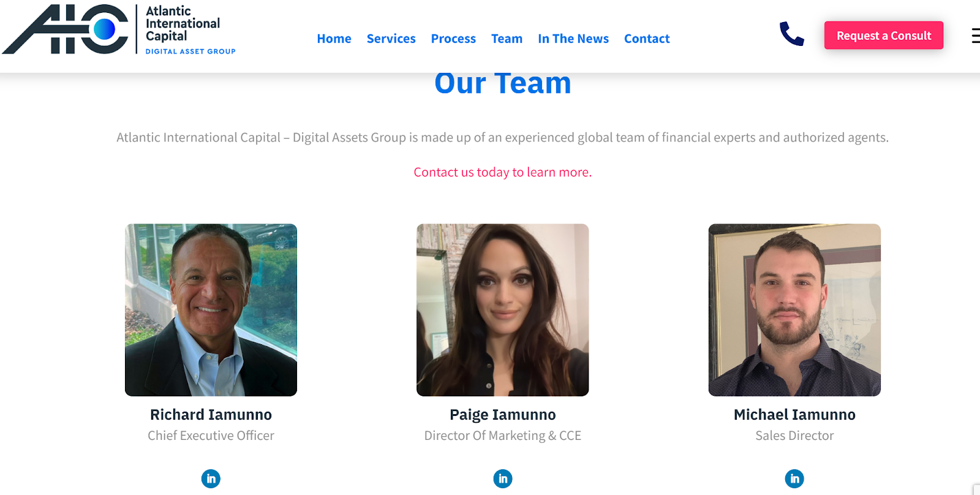This screenshot has height=495, width=980.
Task: Click the Request a Consult button
Action: (x=884, y=36)
